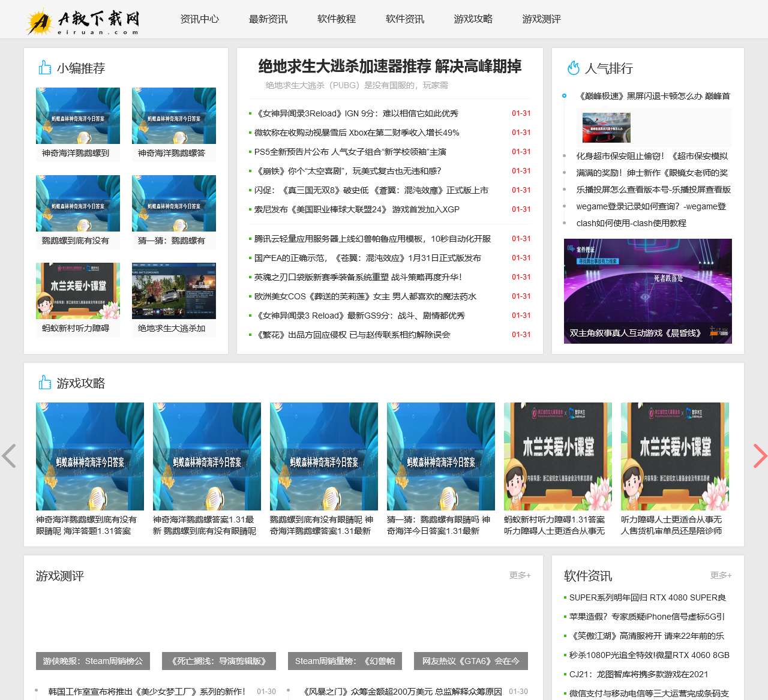This screenshot has height=700, width=768.
Task: Open 更多+ in the 软件资讯 section
Action: pos(721,575)
